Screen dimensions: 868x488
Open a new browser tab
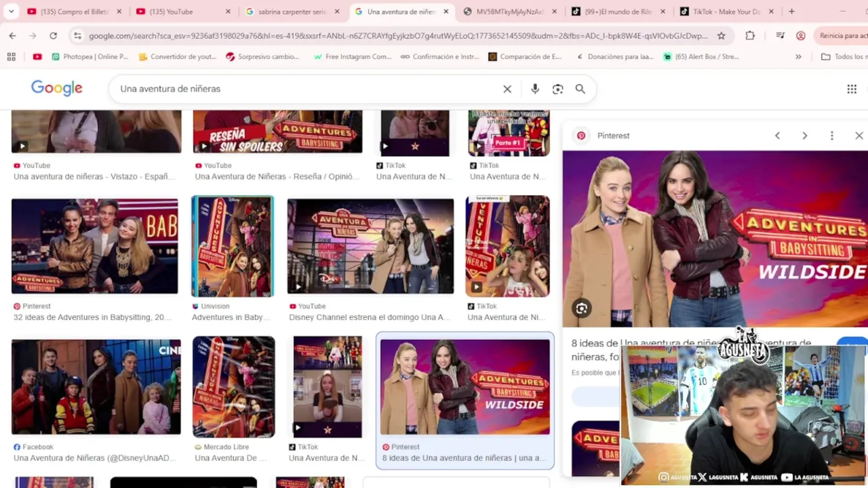click(791, 12)
